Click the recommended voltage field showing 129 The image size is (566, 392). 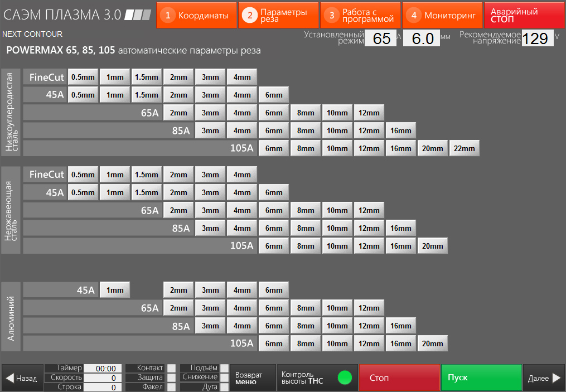pyautogui.click(x=538, y=38)
